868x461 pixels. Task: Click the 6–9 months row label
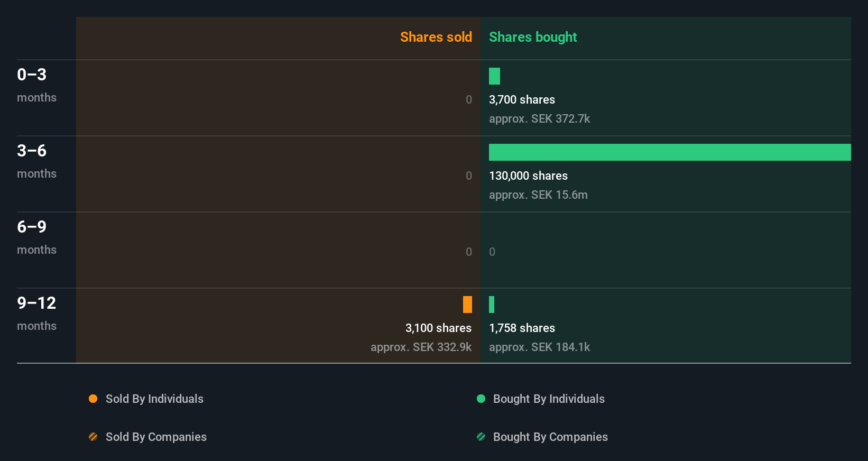point(36,237)
